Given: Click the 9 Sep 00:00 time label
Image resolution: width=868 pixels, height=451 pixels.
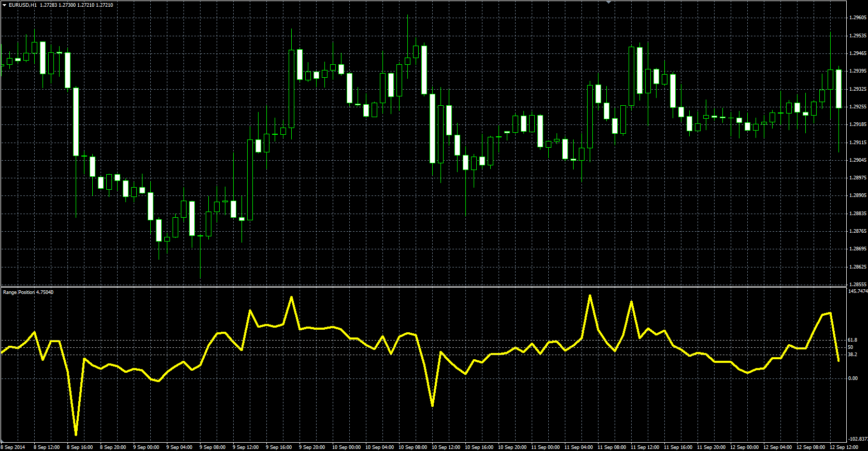Looking at the screenshot, I should 146,447.
